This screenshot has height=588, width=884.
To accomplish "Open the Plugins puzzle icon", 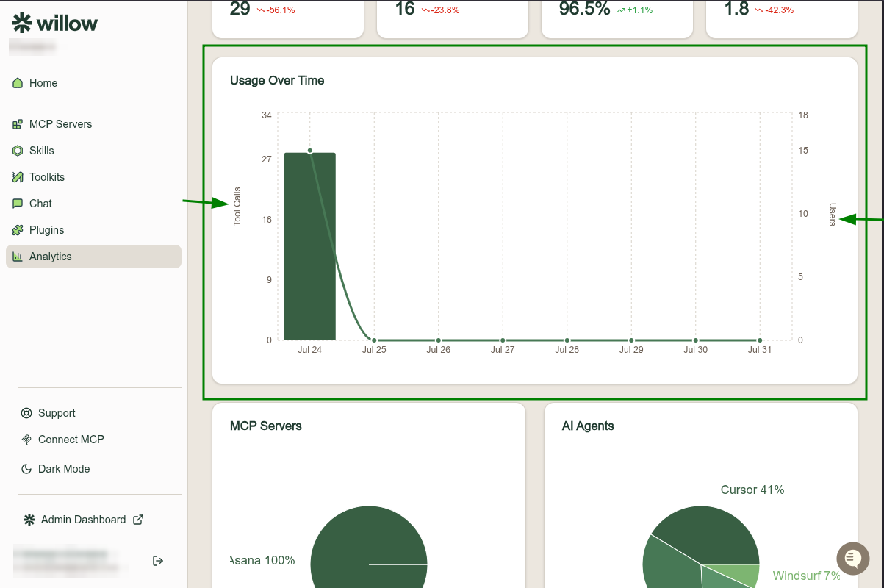I will 18,230.
